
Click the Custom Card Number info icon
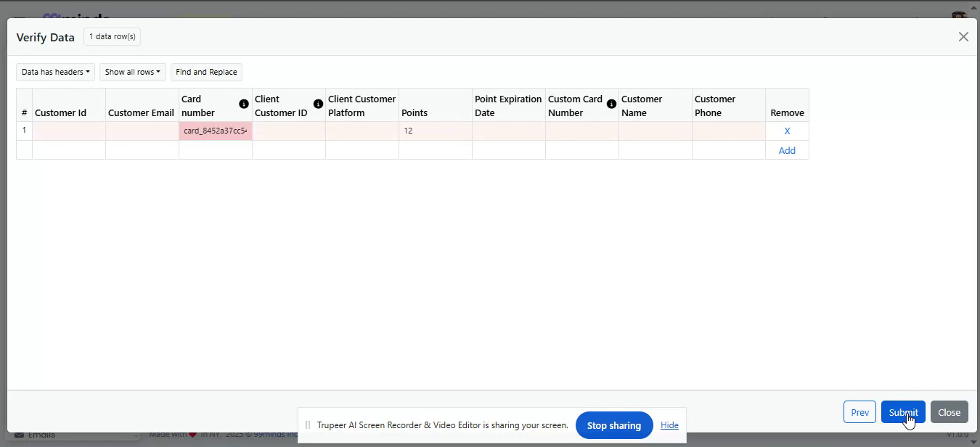pos(611,104)
